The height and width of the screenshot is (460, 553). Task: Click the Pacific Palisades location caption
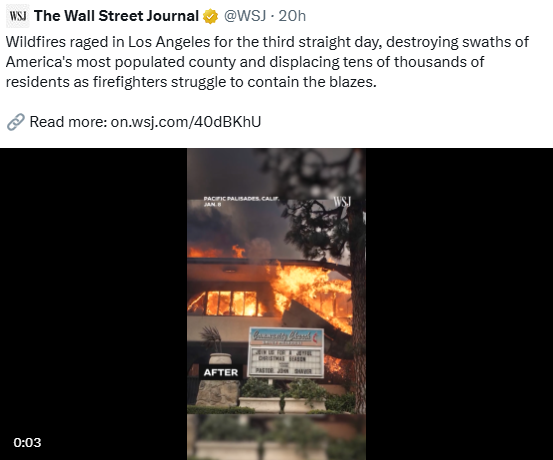click(241, 201)
